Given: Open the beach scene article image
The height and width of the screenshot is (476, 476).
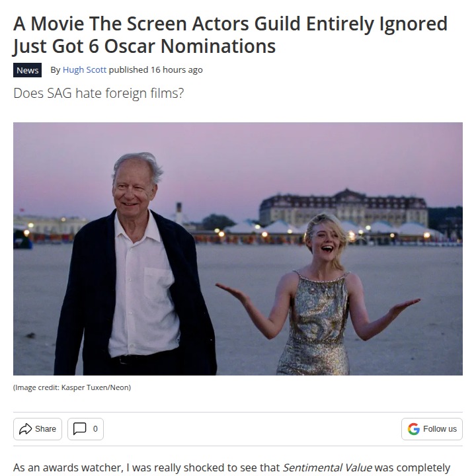Looking at the screenshot, I should click(238, 249).
